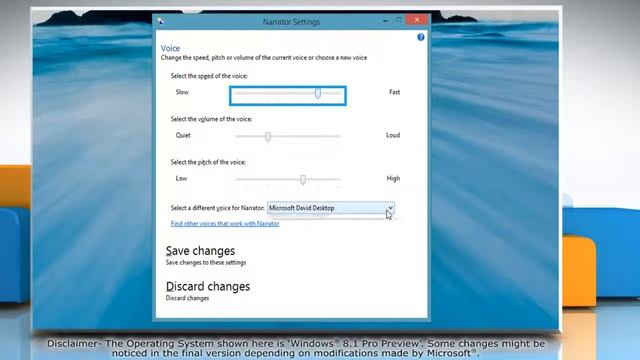Click the Narrator app icon in title bar

click(x=161, y=21)
